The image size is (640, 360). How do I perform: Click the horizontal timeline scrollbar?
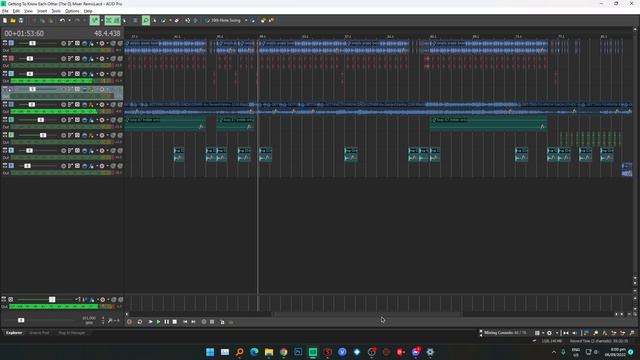[367, 314]
